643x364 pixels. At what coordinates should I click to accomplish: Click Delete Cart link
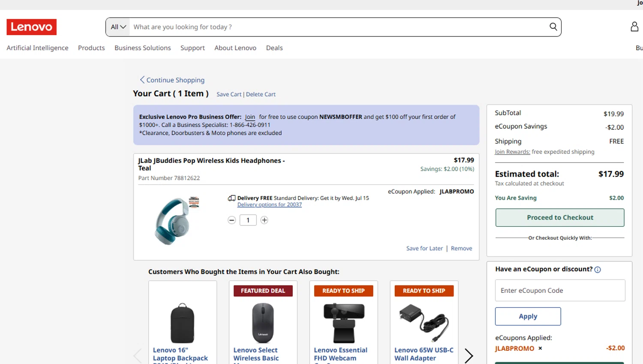(x=261, y=94)
